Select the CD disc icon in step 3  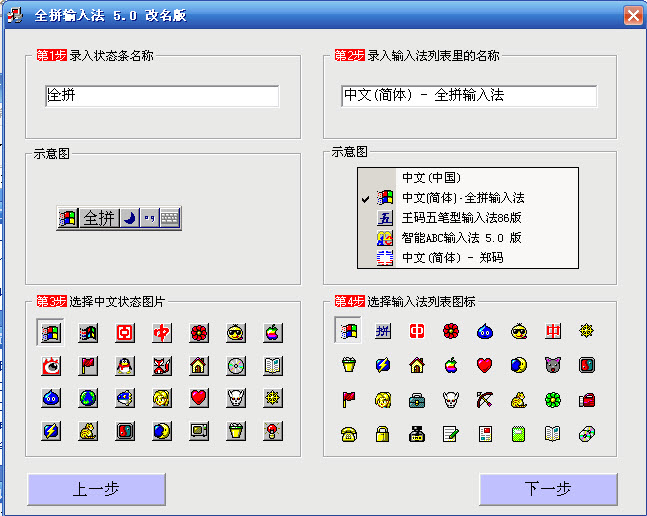click(x=236, y=366)
